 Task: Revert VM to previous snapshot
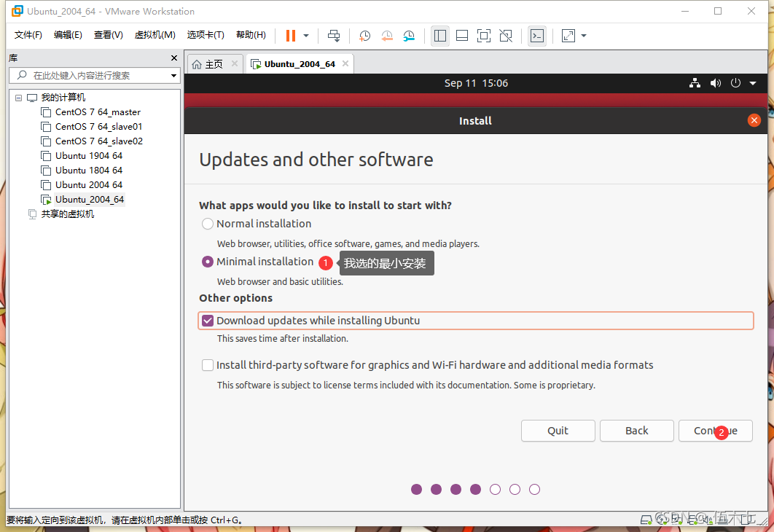387,36
